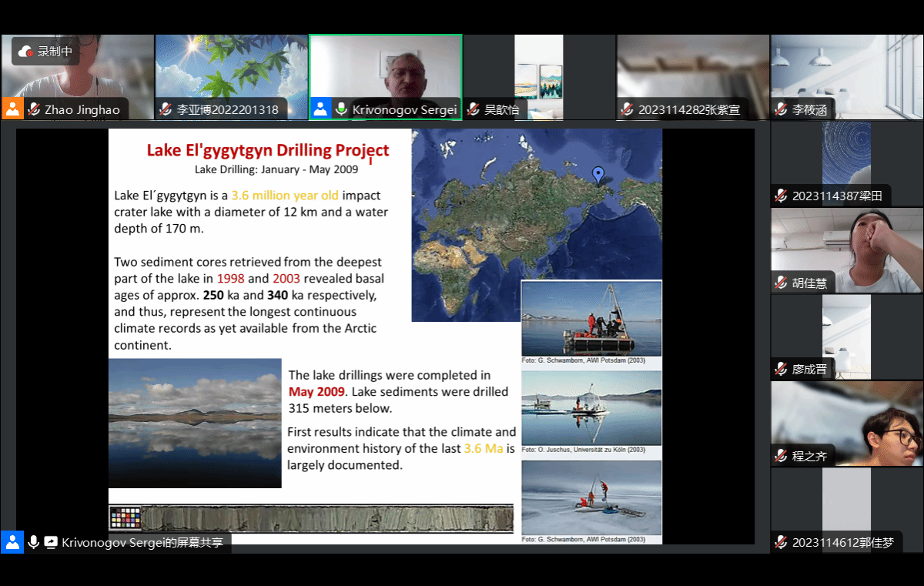The width and height of the screenshot is (924, 586).
Task: Click the lake reflection photo on the slide
Action: click(195, 423)
